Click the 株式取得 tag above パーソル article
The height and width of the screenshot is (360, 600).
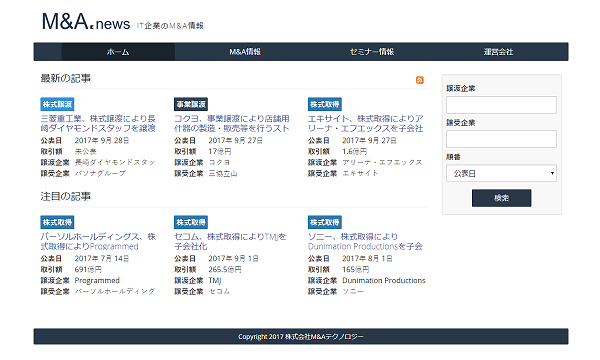57,222
